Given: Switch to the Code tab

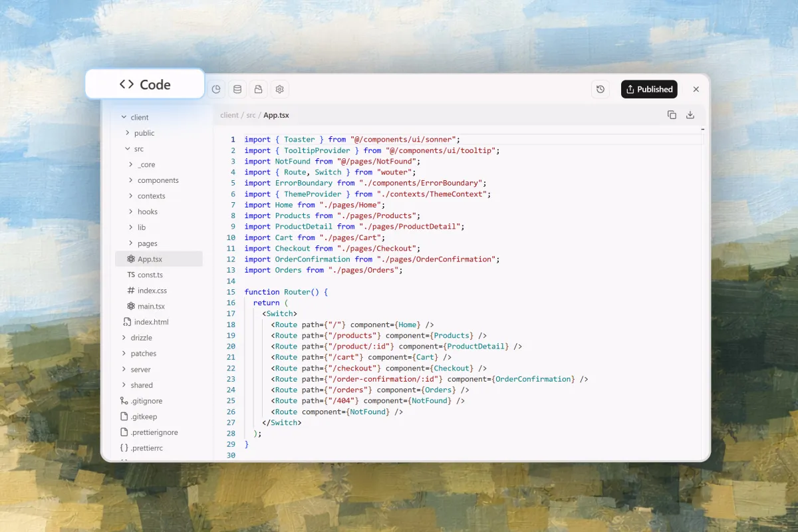Looking at the screenshot, I should 145,84.
